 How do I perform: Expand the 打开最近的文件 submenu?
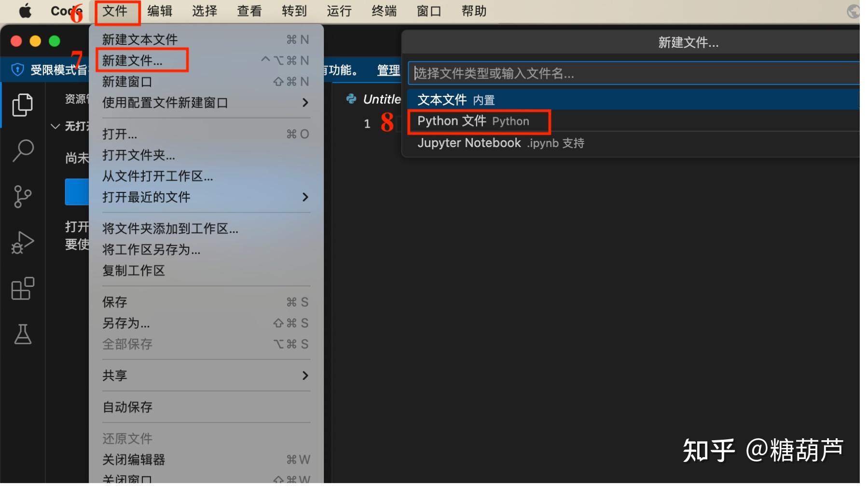[x=207, y=197]
